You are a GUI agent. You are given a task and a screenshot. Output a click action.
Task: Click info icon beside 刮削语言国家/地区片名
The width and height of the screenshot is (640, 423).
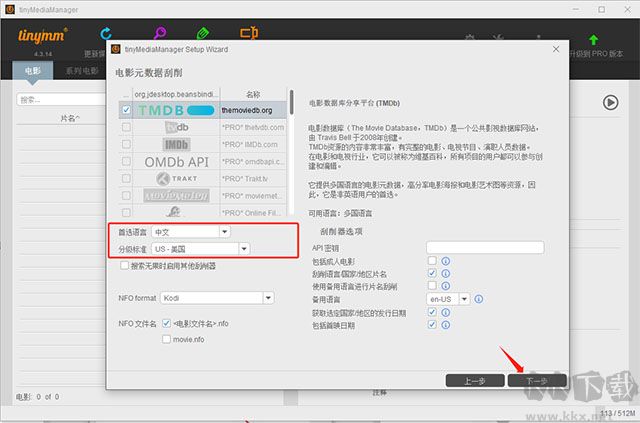pos(446,274)
